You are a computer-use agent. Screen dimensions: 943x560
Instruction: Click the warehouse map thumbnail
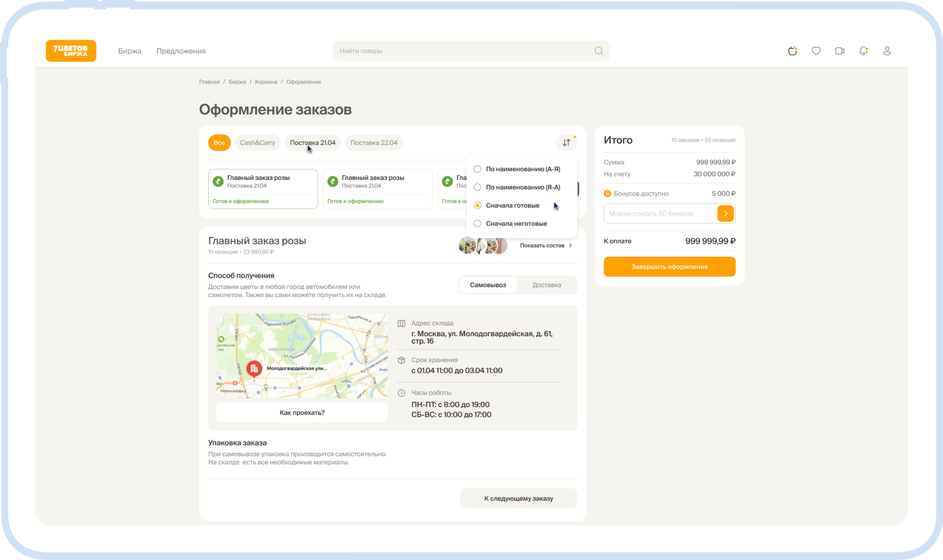[302, 355]
